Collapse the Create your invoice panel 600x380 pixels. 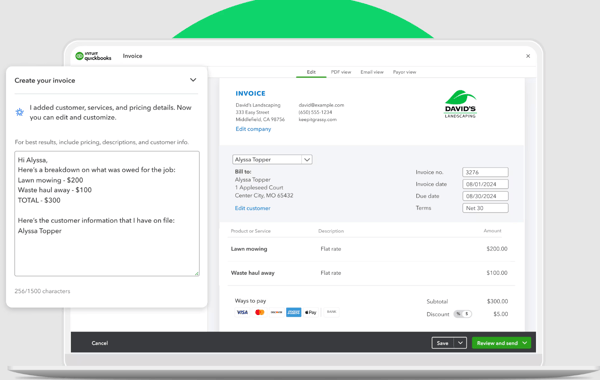[193, 80]
